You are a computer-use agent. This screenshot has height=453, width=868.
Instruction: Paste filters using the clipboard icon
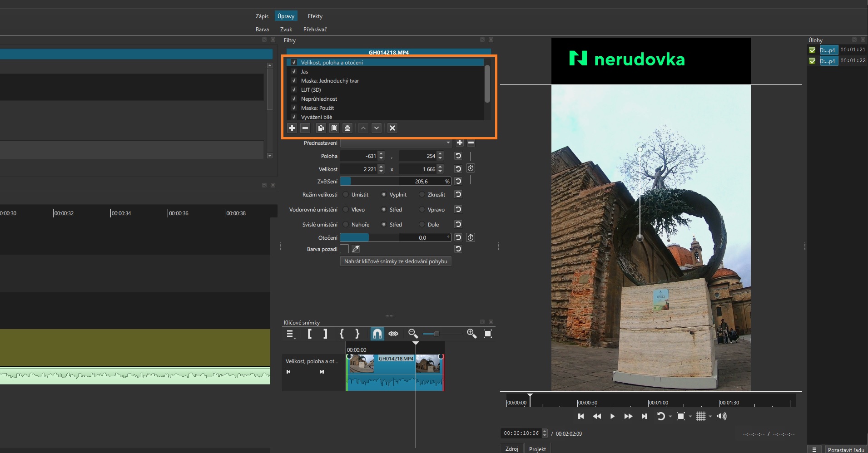[334, 128]
